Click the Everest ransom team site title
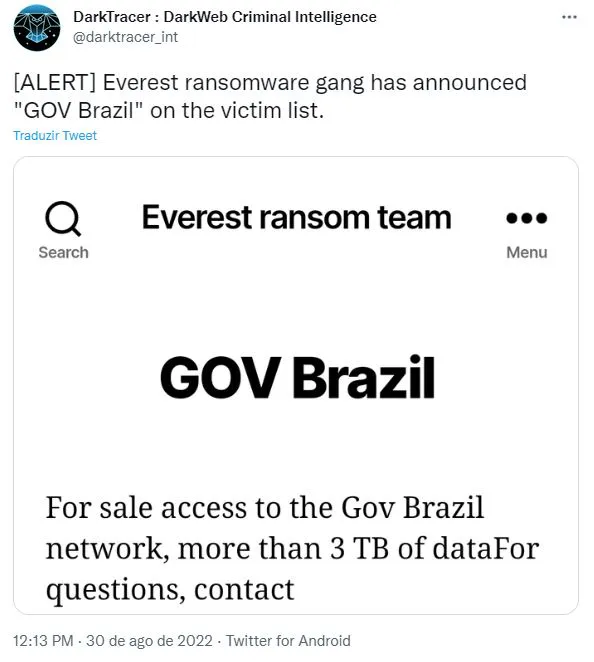 (x=296, y=218)
